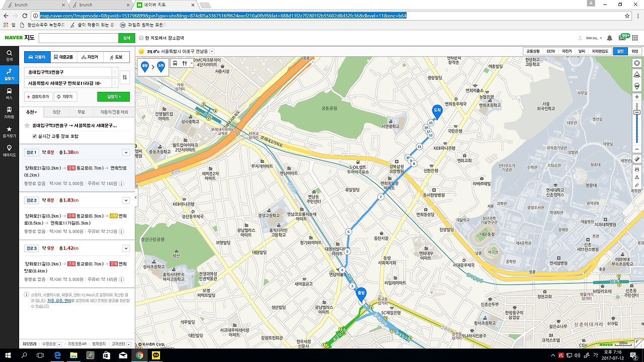Image resolution: width=644 pixels, height=362 pixels.
Task: Select the 도보 walking tab
Action: (x=116, y=57)
